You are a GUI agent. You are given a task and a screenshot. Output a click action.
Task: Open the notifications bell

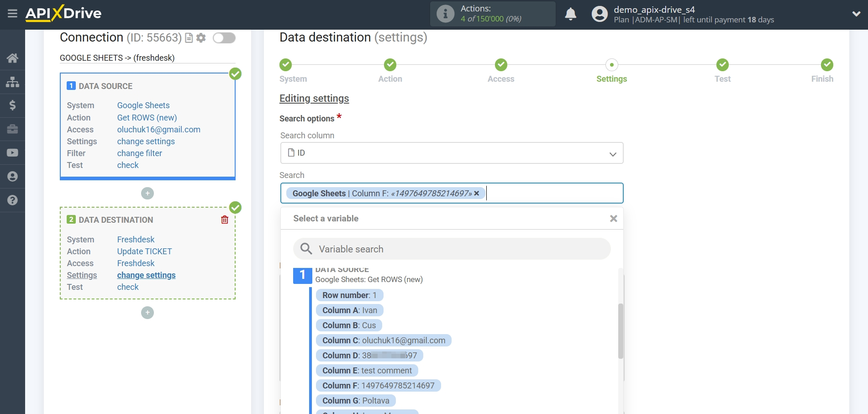pyautogui.click(x=570, y=14)
